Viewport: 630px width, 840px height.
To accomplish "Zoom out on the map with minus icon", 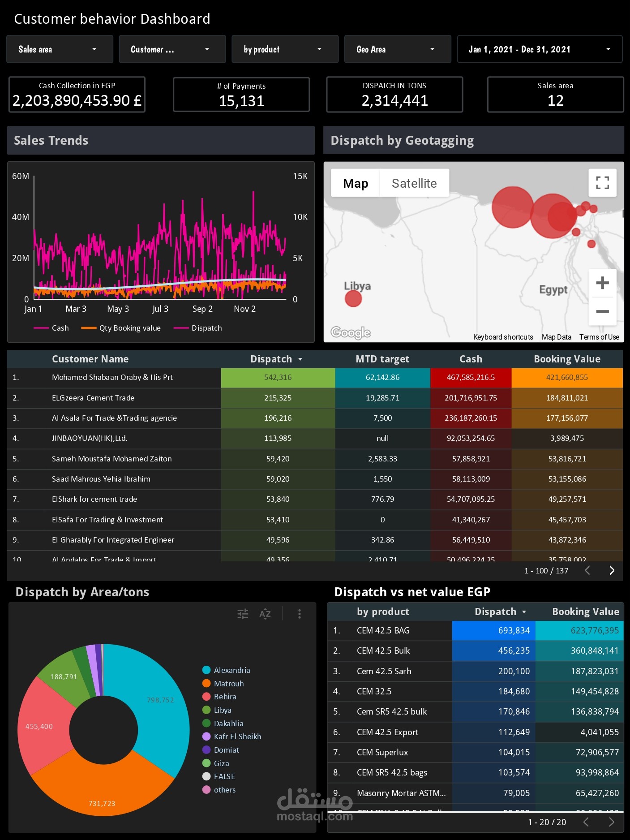I will [603, 311].
